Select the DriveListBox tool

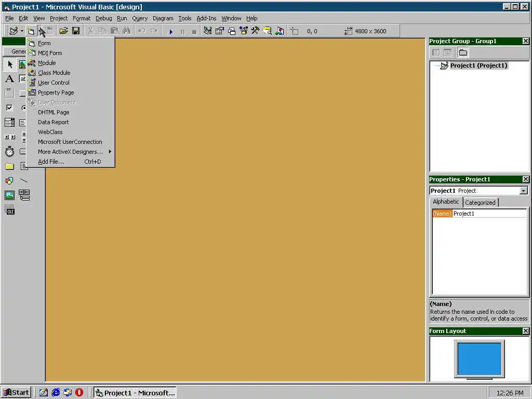click(x=22, y=152)
